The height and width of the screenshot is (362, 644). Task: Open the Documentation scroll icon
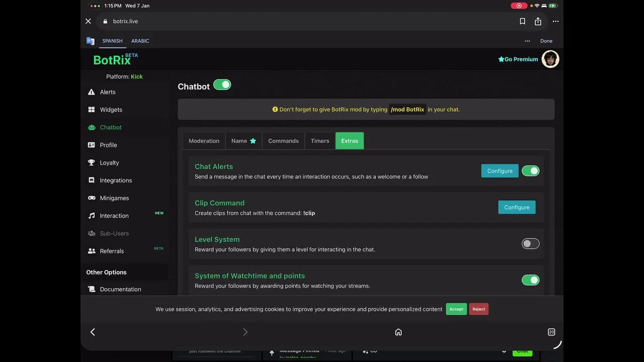(92, 289)
